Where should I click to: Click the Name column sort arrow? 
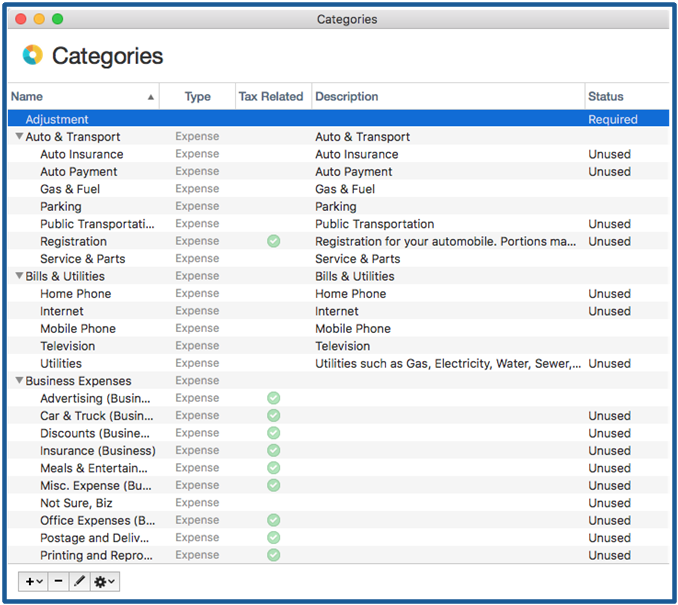tap(151, 97)
